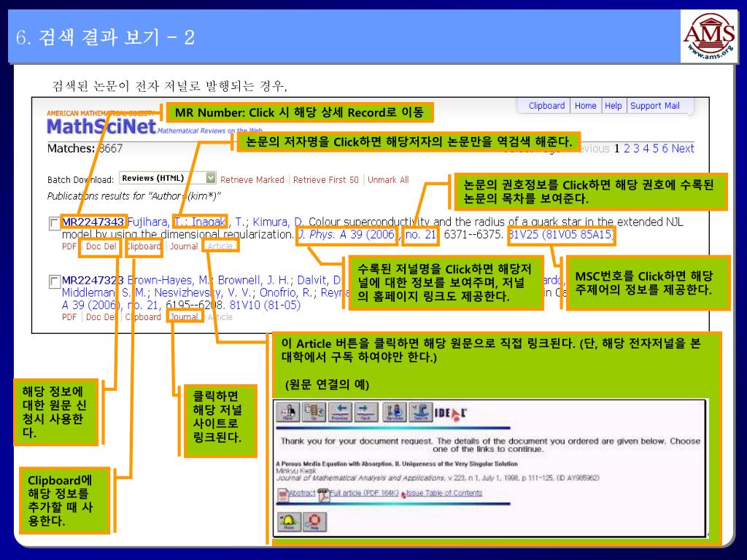The width and height of the screenshot is (747, 560).
Task: Click Retrieve Marked
Action: 252,180
